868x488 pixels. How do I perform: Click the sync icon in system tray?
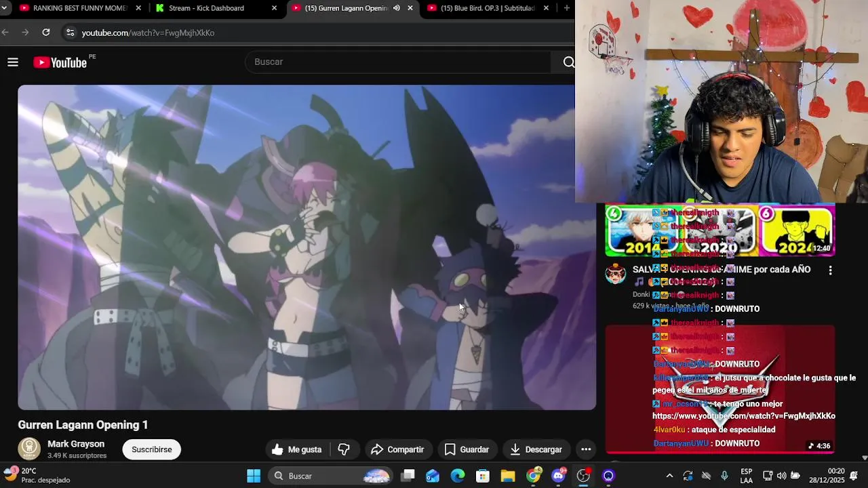[x=688, y=476]
